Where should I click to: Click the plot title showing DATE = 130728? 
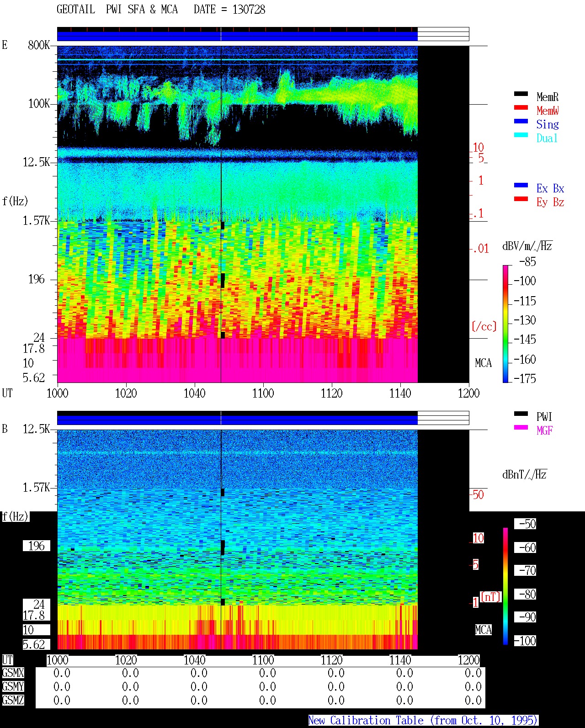tap(161, 10)
